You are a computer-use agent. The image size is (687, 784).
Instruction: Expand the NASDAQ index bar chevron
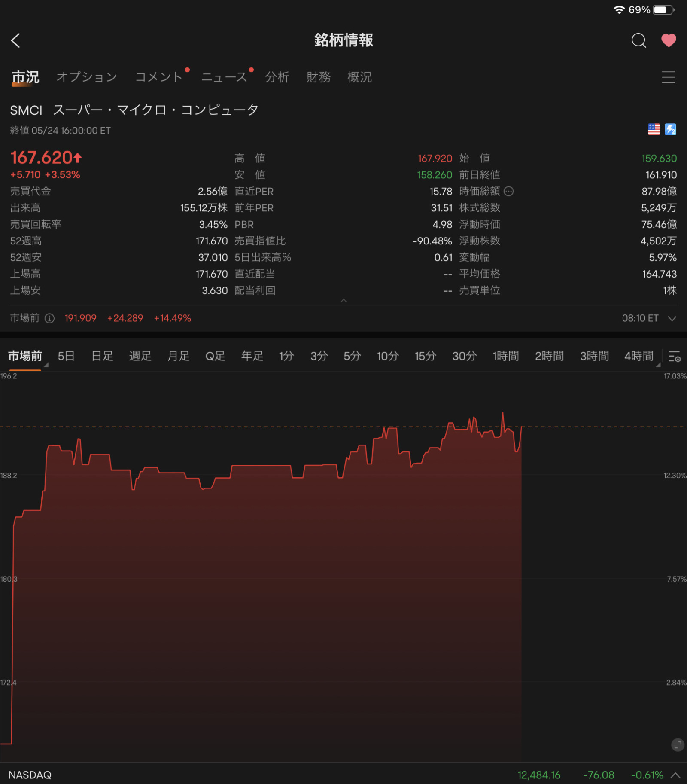click(x=675, y=775)
